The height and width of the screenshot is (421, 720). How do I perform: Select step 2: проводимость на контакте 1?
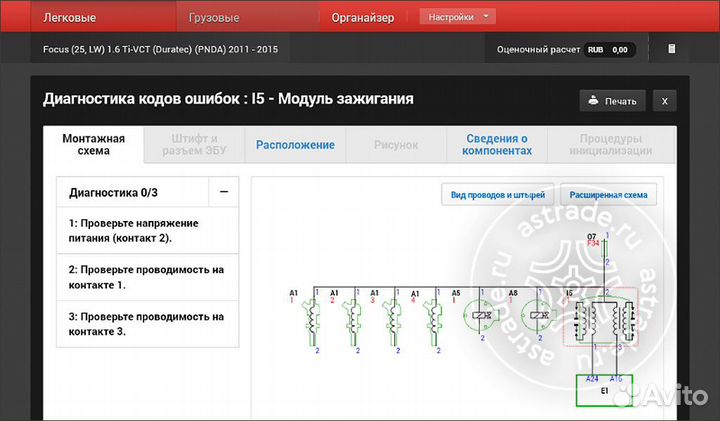[x=147, y=277]
